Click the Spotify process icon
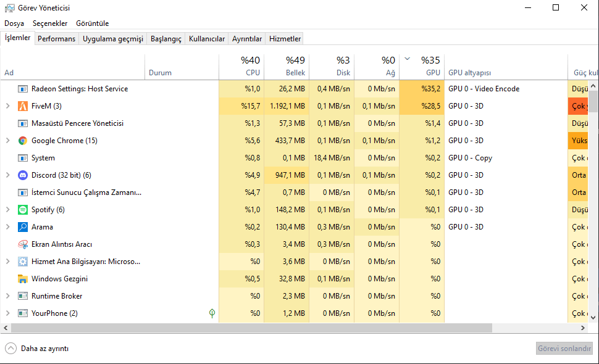The width and height of the screenshot is (599, 364). coord(23,210)
